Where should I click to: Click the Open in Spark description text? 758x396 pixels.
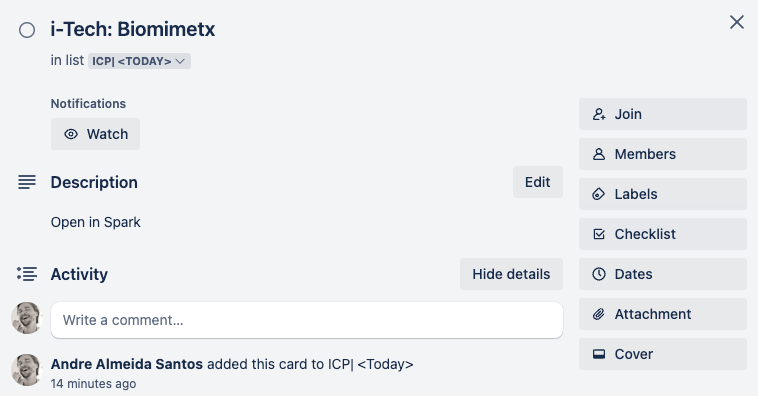[x=95, y=222]
